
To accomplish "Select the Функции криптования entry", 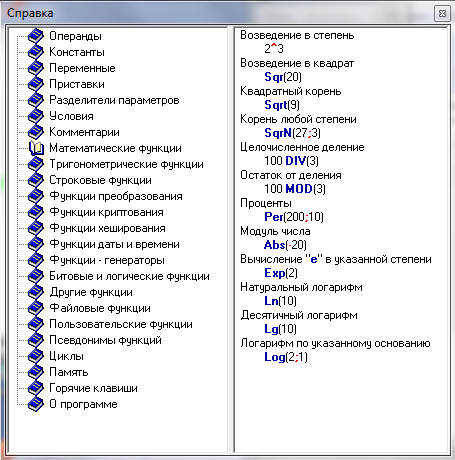I will click(106, 212).
